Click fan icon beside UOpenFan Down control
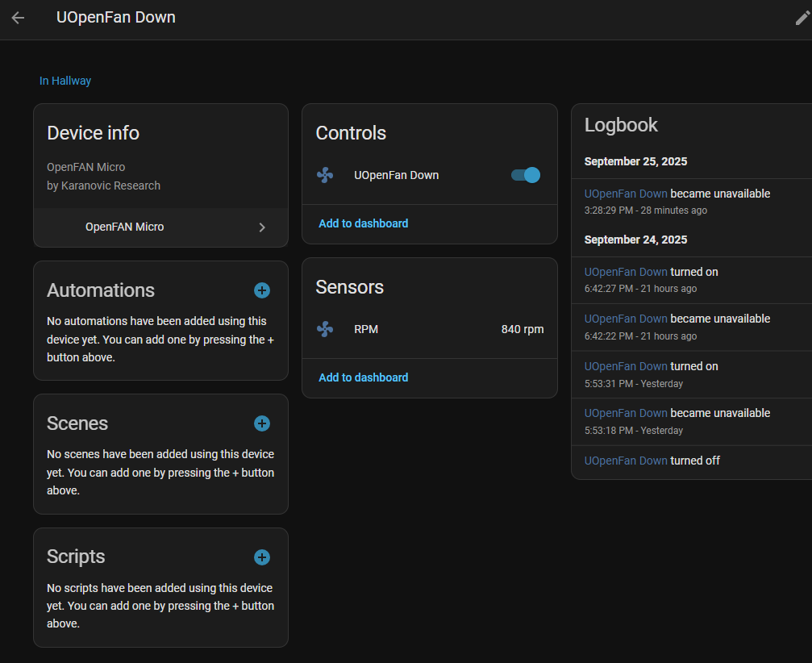This screenshot has height=663, width=812. 325,175
